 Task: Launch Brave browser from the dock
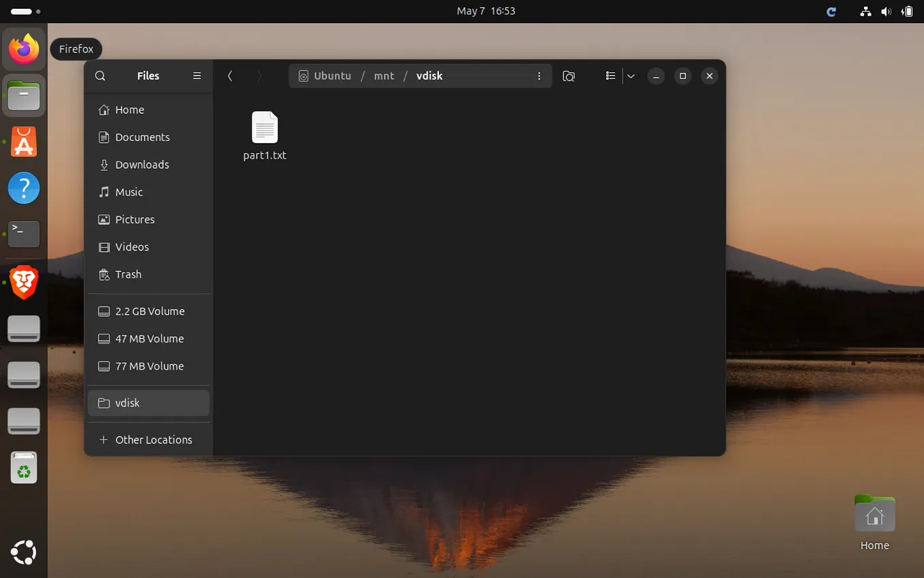point(24,282)
